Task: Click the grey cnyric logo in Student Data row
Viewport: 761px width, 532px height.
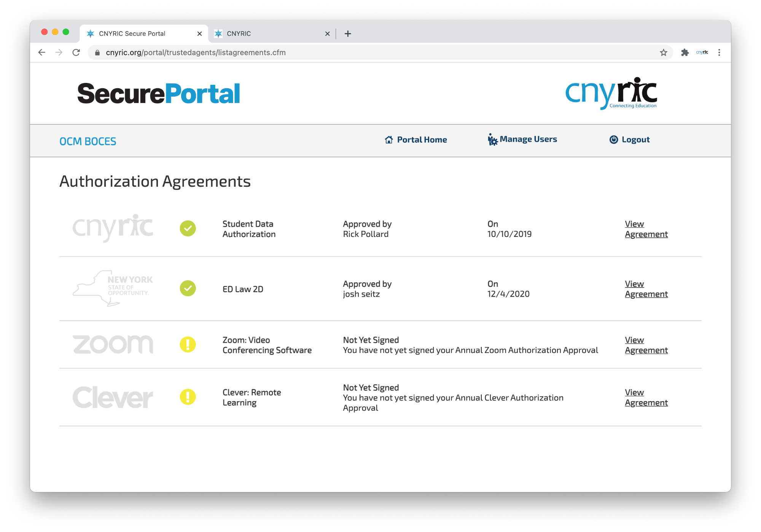Action: 113,227
